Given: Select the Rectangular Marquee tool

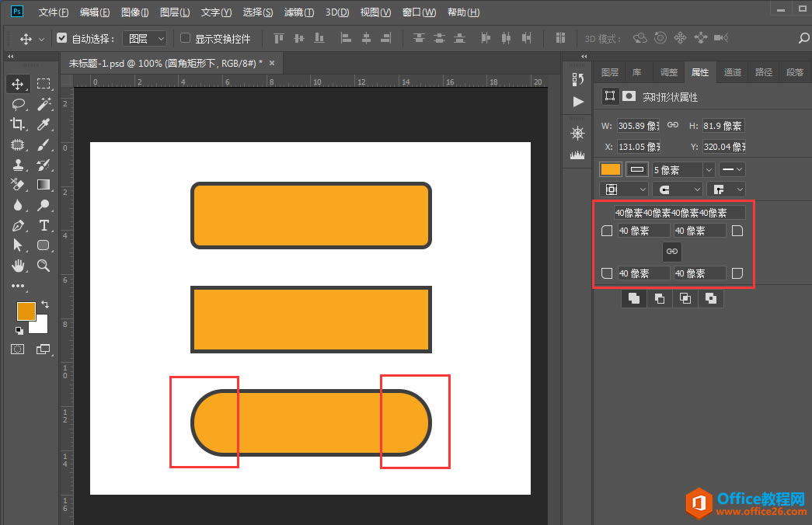Looking at the screenshot, I should click(44, 84).
